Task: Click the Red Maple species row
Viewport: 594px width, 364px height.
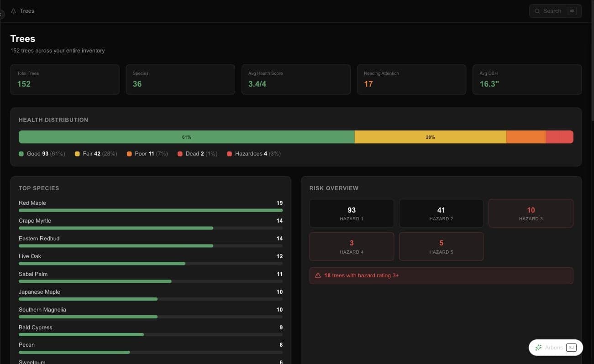Action: (151, 206)
